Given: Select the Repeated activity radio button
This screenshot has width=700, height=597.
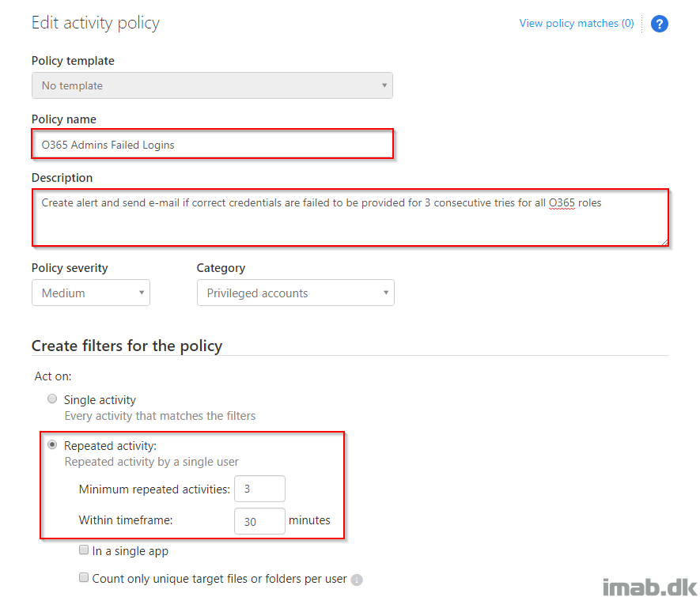Looking at the screenshot, I should [x=52, y=445].
